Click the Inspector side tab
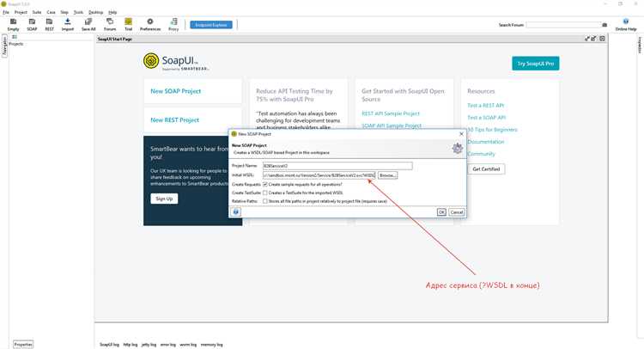This screenshot has height=349, width=644. (x=640, y=46)
